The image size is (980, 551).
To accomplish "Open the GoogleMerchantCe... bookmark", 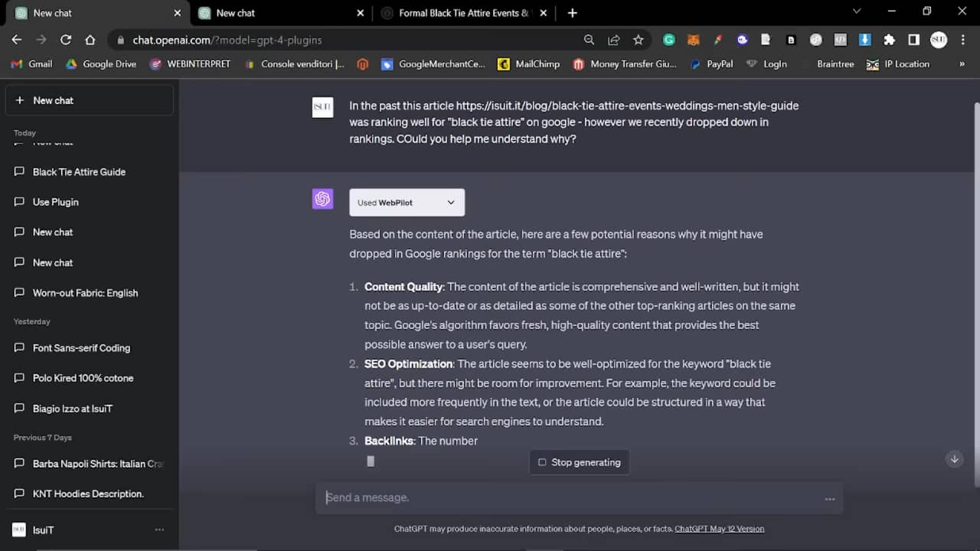I will [x=433, y=64].
